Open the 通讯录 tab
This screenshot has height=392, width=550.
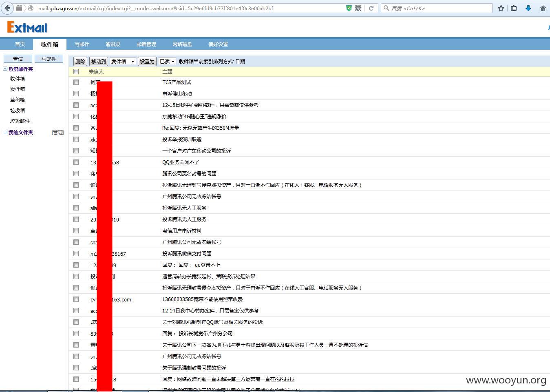[x=113, y=44]
